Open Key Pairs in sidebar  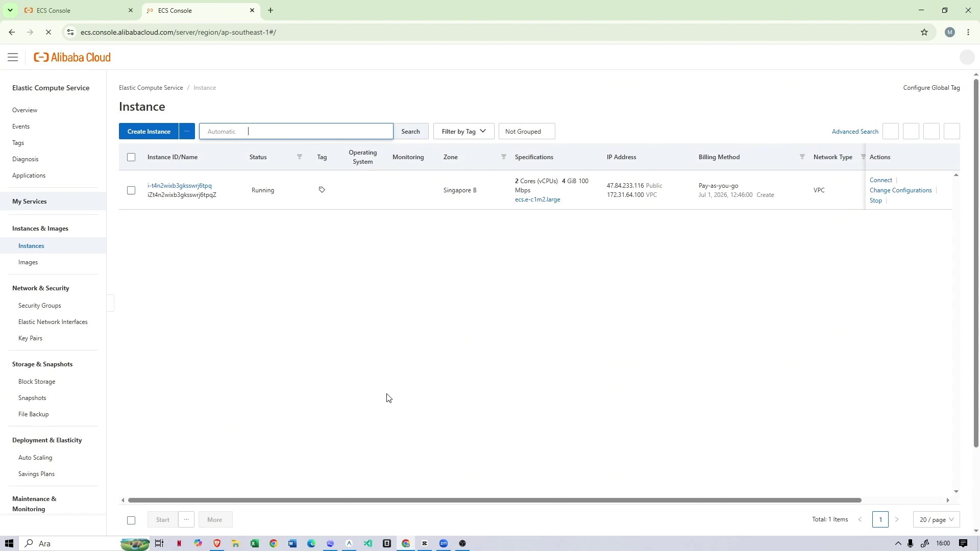(x=30, y=338)
